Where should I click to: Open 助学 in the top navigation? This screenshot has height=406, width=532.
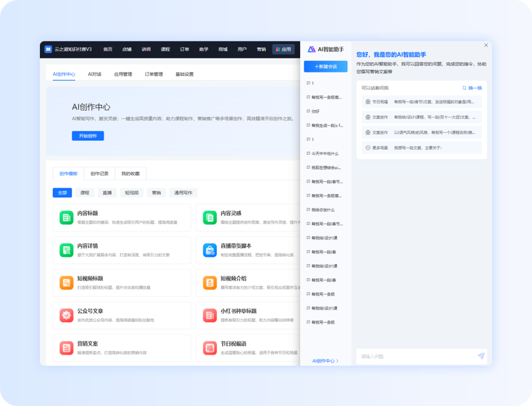pos(203,49)
